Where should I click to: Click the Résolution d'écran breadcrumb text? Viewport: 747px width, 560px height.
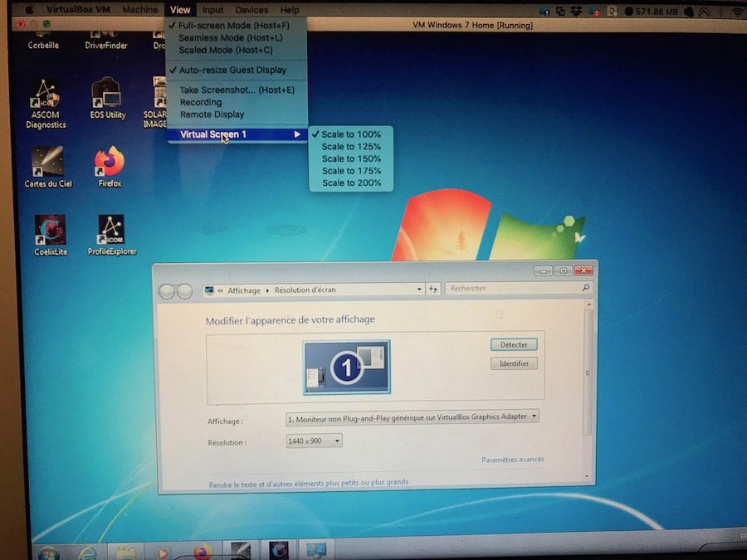pyautogui.click(x=305, y=290)
